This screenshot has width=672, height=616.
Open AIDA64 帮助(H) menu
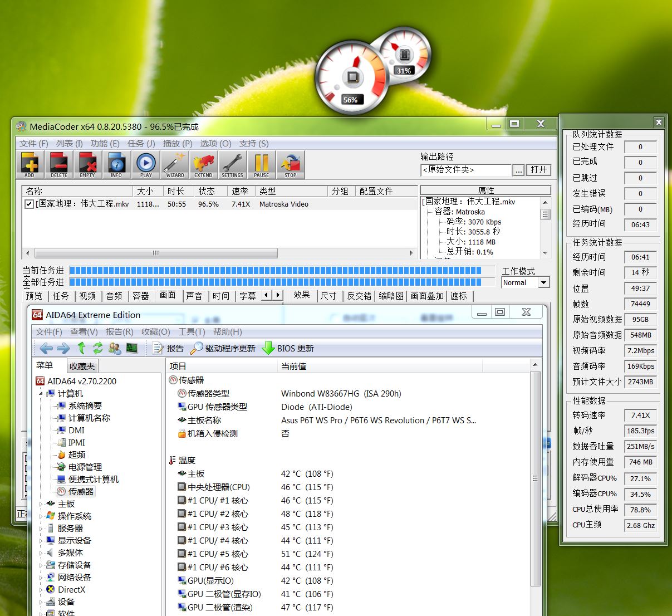228,332
